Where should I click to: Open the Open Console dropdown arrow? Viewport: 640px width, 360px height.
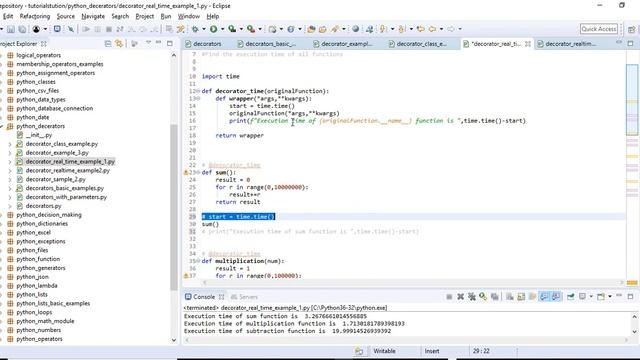point(610,297)
